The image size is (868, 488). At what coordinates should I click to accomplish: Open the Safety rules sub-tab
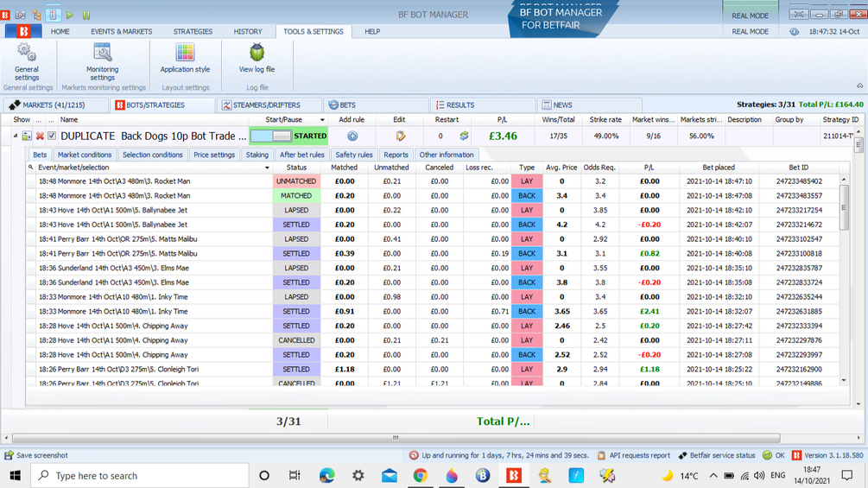354,155
